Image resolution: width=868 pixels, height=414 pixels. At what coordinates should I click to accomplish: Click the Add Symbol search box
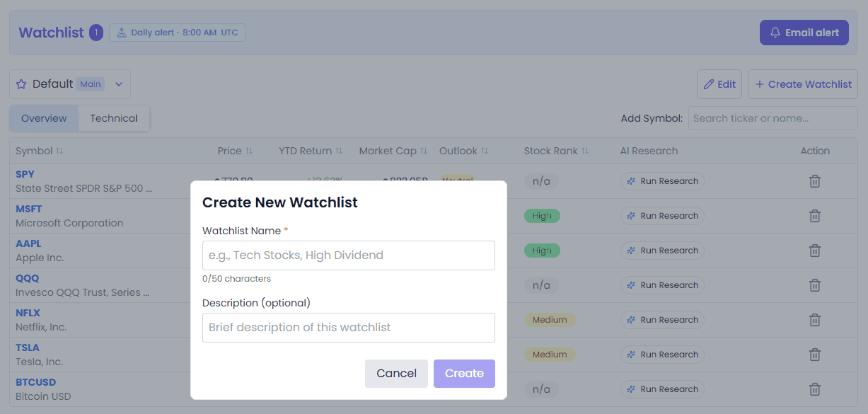pyautogui.click(x=772, y=118)
